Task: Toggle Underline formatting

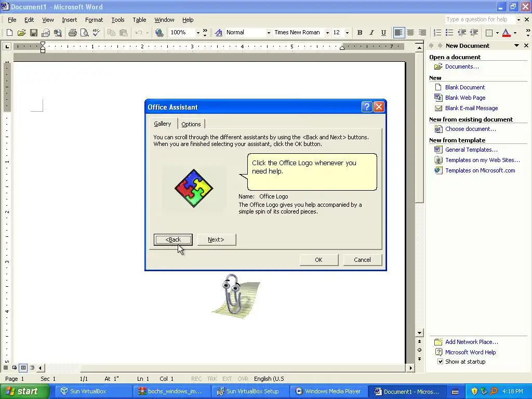Action: (x=383, y=33)
